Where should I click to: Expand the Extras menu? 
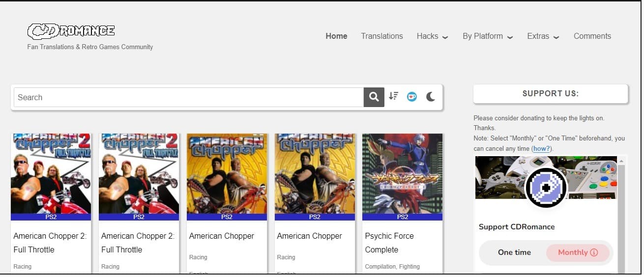click(543, 36)
